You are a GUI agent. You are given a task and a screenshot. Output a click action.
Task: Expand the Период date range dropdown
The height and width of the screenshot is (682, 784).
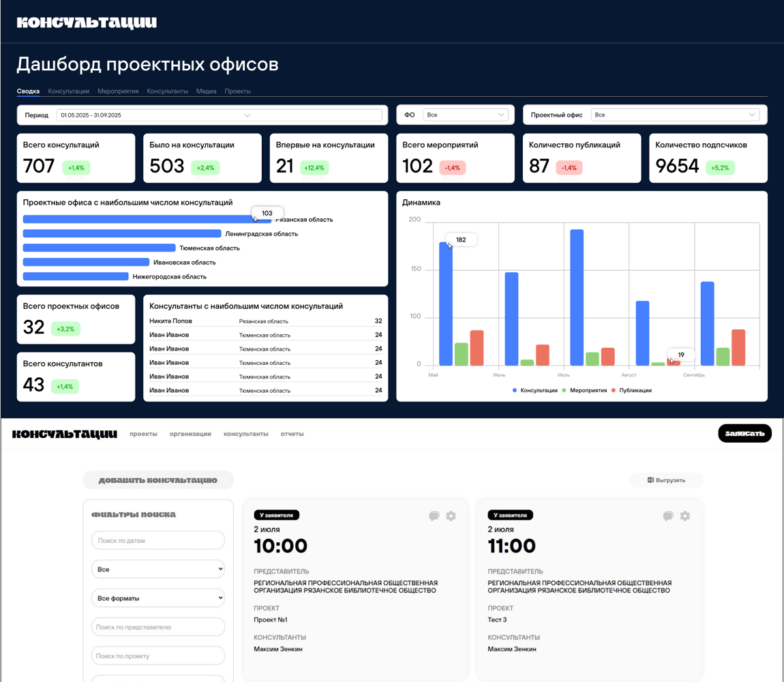(x=220, y=115)
